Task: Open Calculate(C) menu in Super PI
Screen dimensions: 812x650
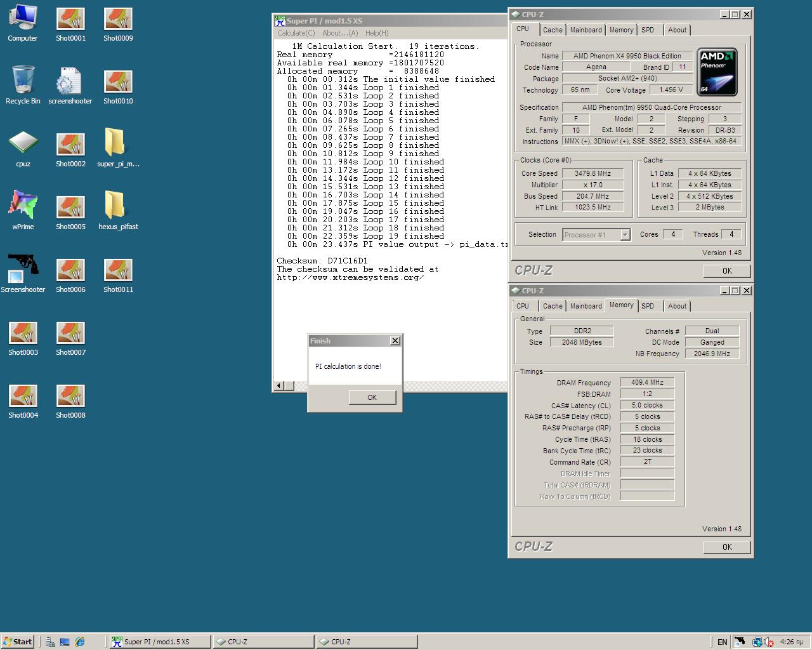Action: pos(296,33)
